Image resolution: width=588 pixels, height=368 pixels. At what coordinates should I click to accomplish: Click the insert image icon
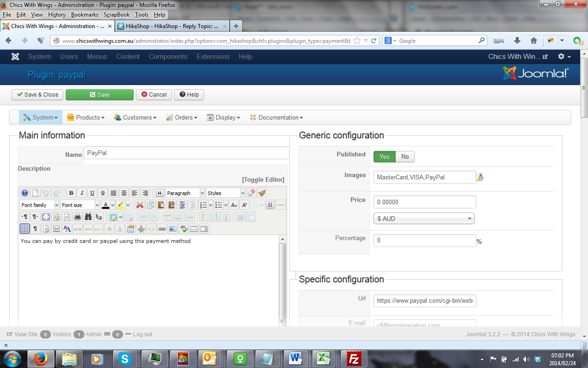coord(173,229)
